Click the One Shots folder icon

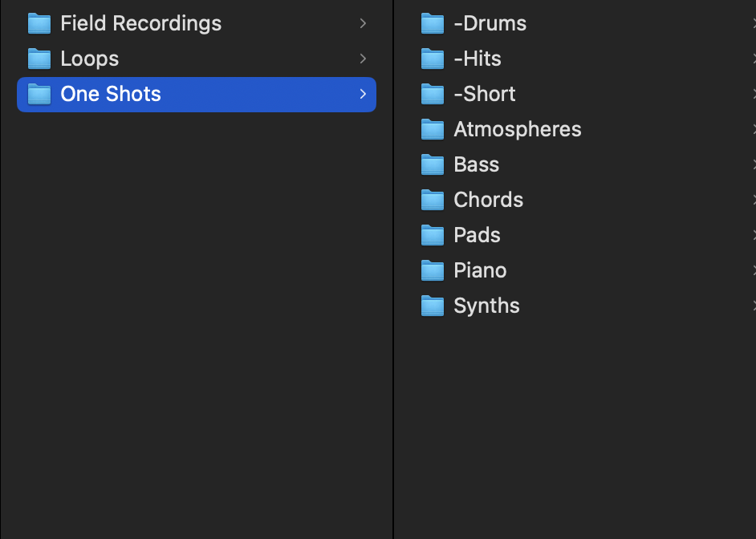point(39,95)
